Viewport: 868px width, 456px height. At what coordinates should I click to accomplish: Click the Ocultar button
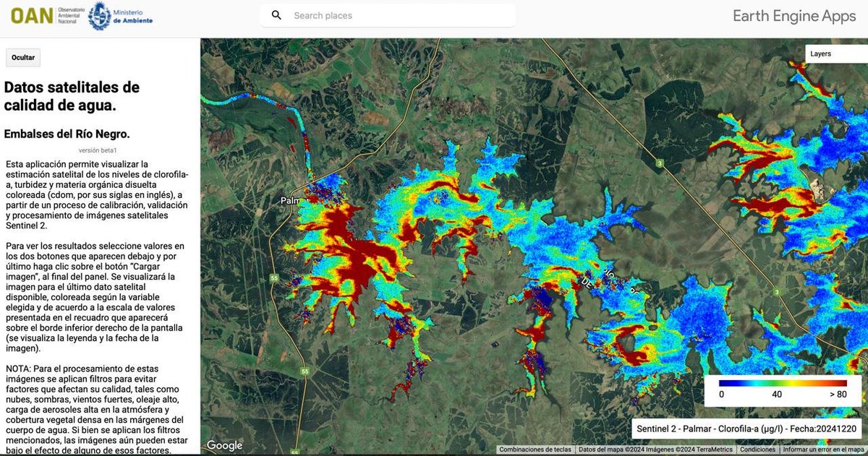point(23,58)
